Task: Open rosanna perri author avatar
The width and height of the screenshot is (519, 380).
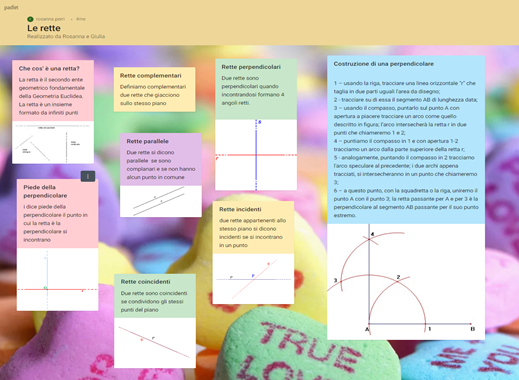Action: (30, 19)
